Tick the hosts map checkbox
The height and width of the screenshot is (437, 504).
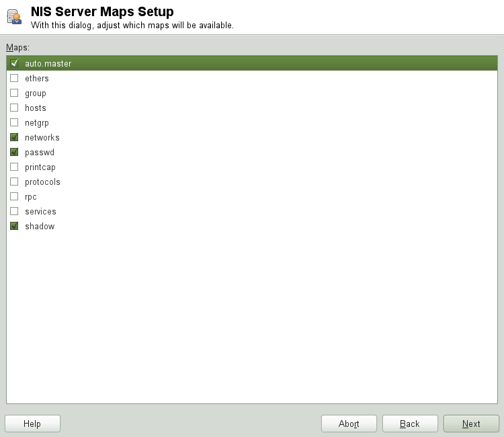click(x=14, y=108)
